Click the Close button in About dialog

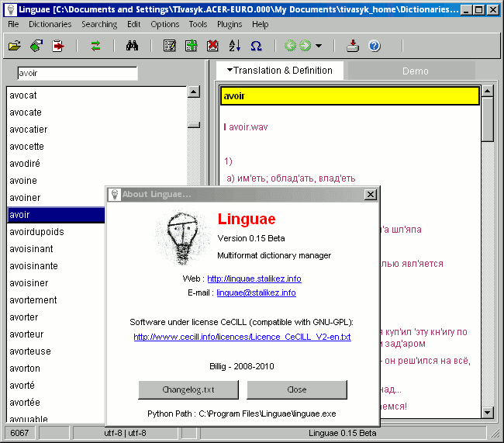[297, 389]
